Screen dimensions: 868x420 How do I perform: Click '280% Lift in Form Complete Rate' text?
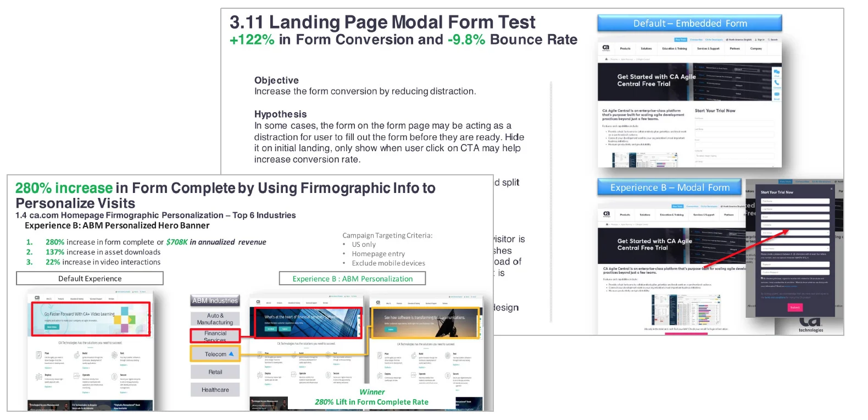tap(371, 402)
